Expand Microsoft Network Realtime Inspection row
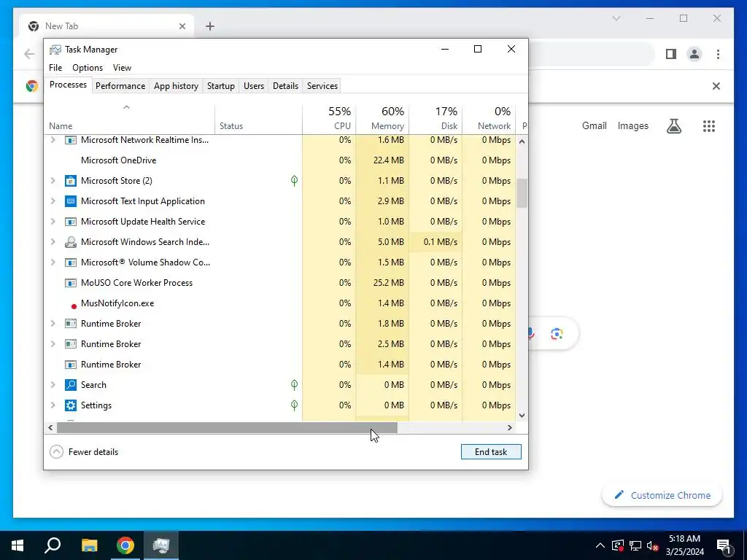This screenshot has width=747, height=560. click(53, 140)
